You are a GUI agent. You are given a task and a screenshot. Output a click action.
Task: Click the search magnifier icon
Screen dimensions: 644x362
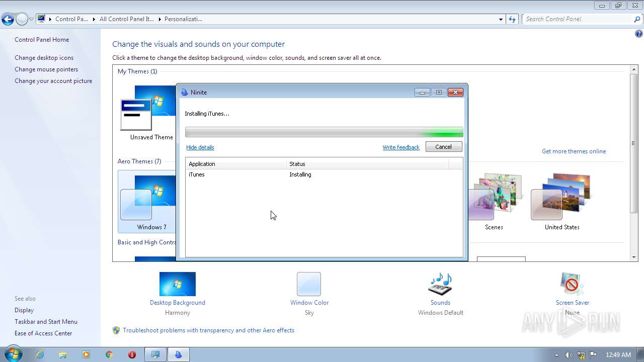point(637,19)
